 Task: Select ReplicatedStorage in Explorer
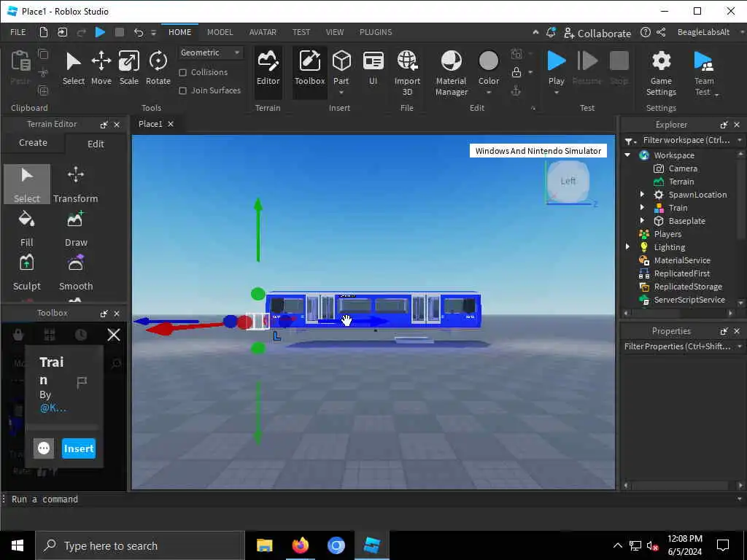click(x=687, y=286)
